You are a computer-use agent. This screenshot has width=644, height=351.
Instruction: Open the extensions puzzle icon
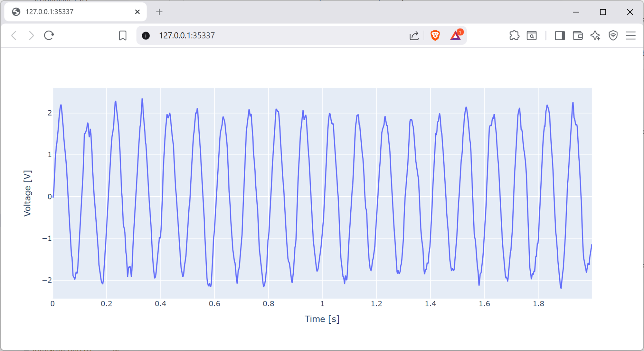(514, 35)
